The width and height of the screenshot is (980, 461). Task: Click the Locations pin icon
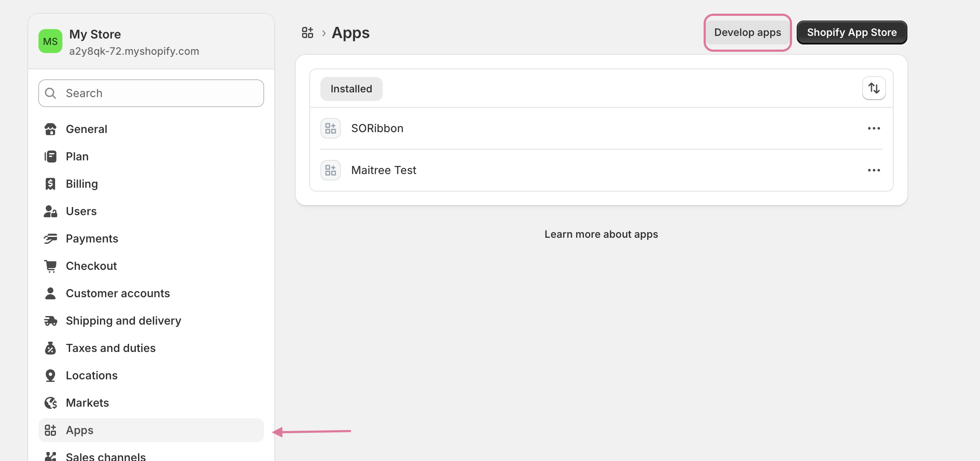click(x=50, y=375)
